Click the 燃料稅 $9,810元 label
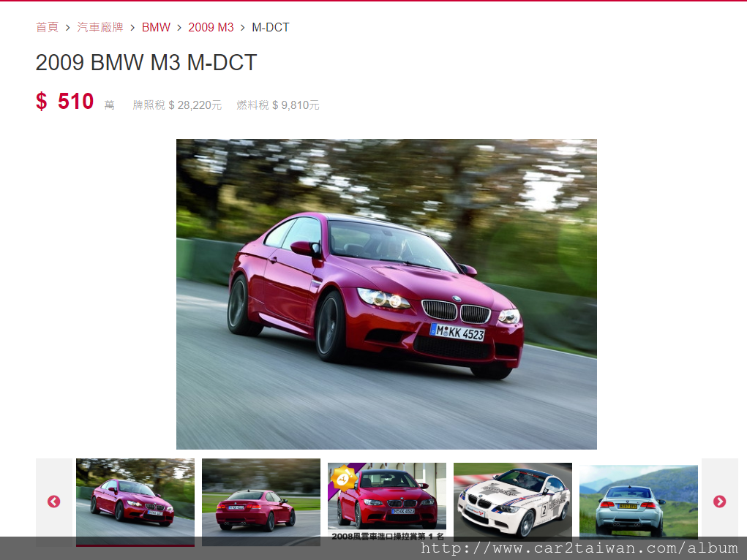Image resolution: width=747 pixels, height=560 pixels. 277,105
